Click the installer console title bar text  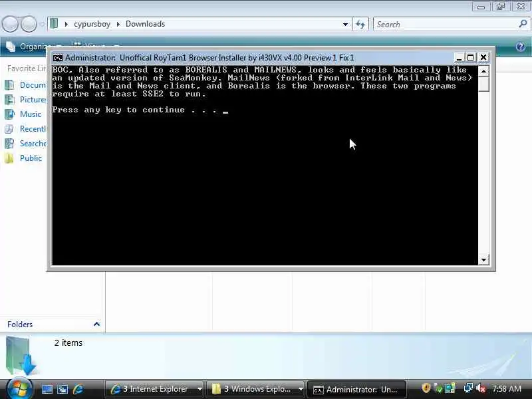[209, 58]
